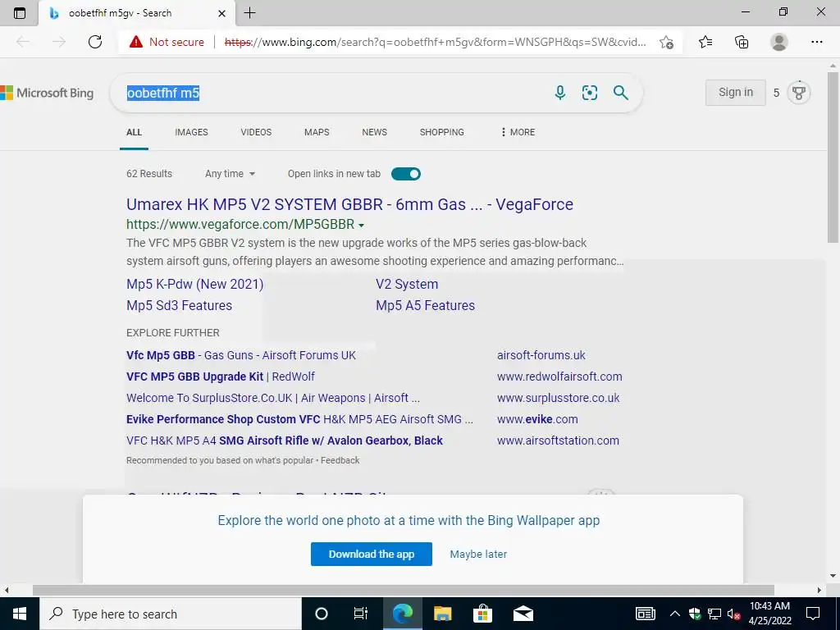Open Microsoft Store from taskbar
This screenshot has width=840, height=630.
tap(482, 614)
